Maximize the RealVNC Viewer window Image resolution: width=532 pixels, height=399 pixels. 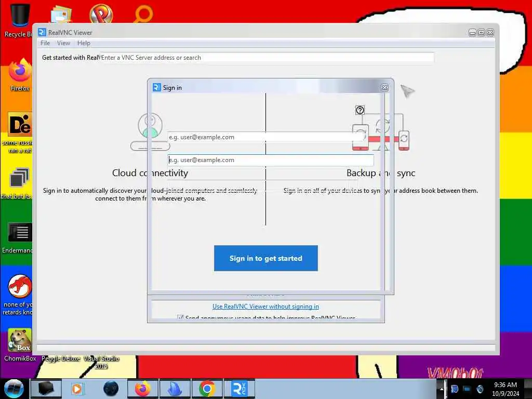[481, 33]
